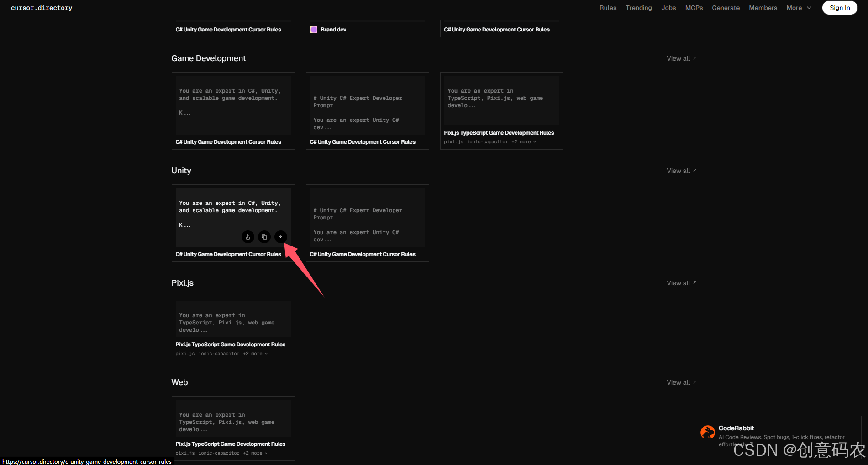Go to the Members page
The image size is (868, 465).
[x=763, y=8]
